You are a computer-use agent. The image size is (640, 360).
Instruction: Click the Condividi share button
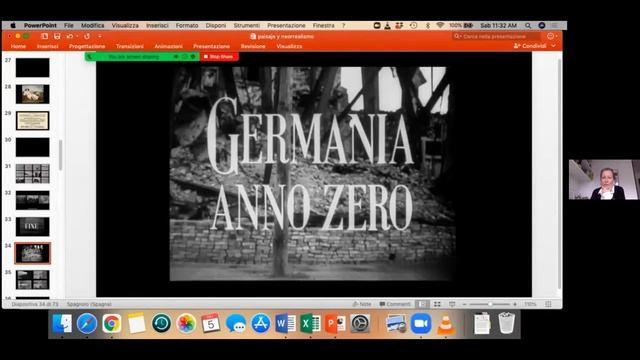pos(530,46)
